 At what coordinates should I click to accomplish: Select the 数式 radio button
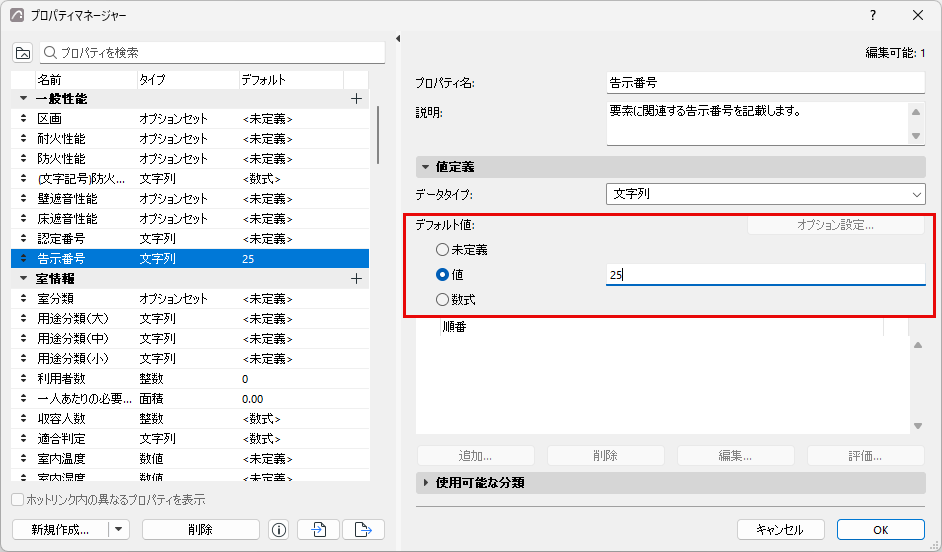442,299
